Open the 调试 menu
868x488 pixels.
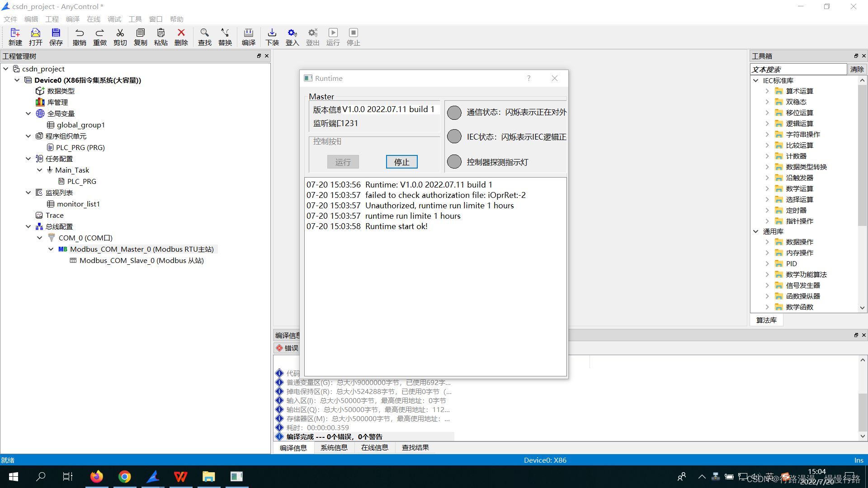114,19
